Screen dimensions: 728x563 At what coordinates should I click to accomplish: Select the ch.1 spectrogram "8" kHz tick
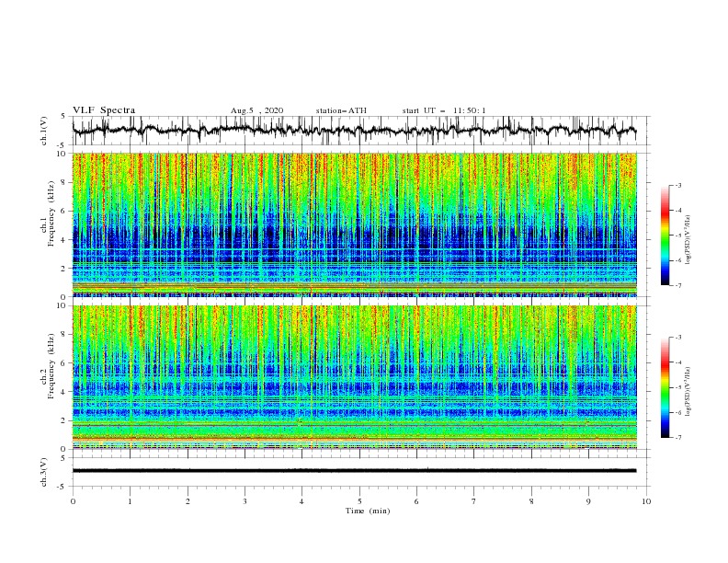click(64, 182)
